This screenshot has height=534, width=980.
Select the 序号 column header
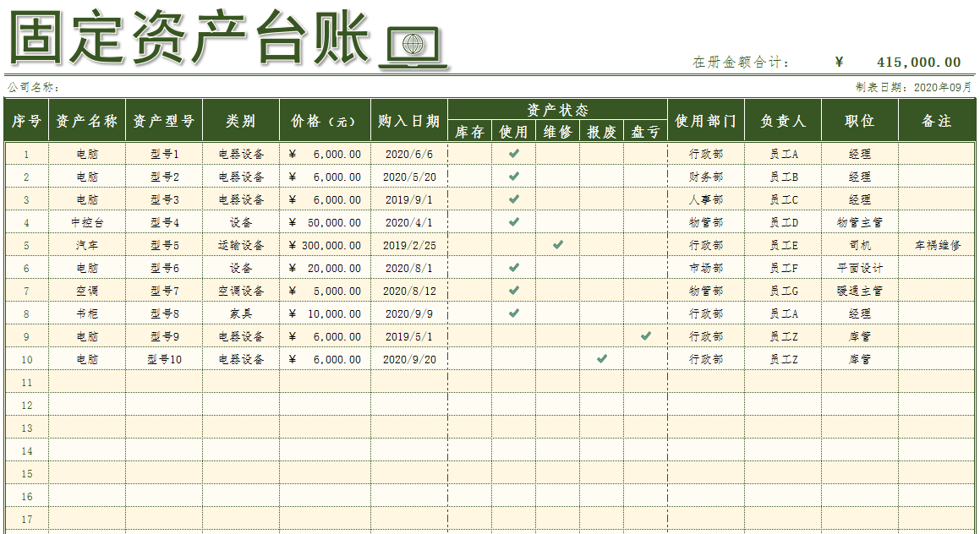26,121
